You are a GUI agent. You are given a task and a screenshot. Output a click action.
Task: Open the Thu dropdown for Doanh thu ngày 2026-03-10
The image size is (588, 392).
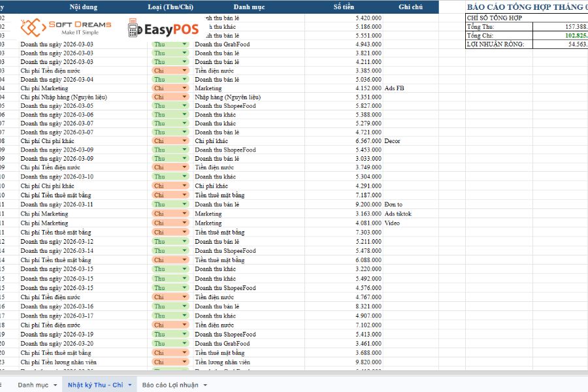pos(184,176)
